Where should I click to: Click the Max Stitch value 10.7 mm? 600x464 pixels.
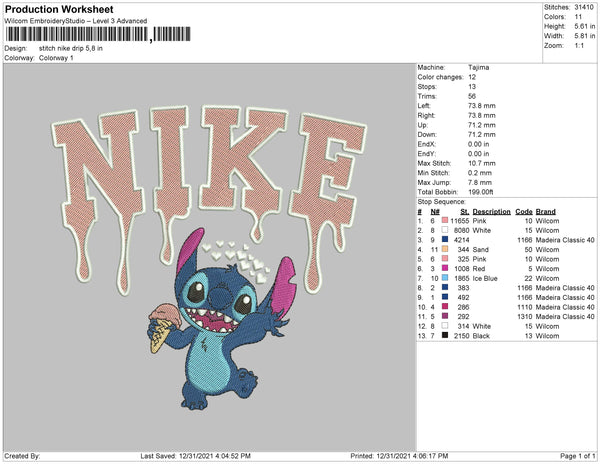(x=482, y=163)
